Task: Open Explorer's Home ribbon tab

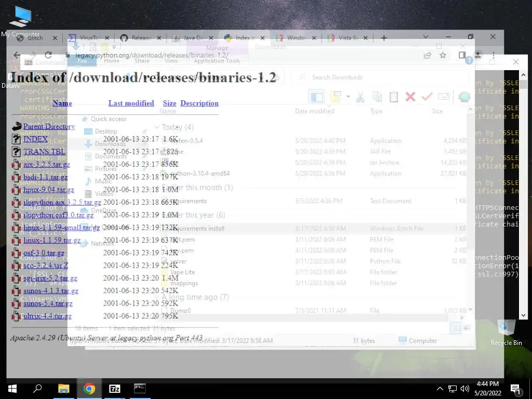Action: coord(112,61)
